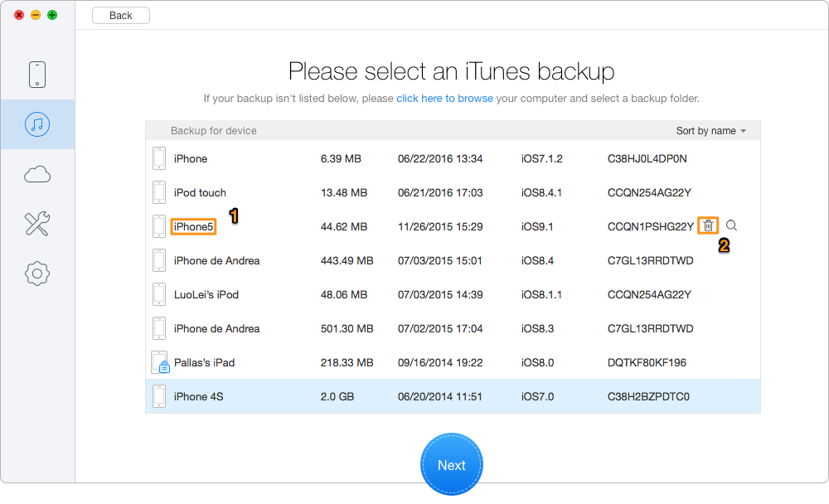Click size value '6.39 MB'
This screenshot has height=504, width=829.
coord(341,158)
